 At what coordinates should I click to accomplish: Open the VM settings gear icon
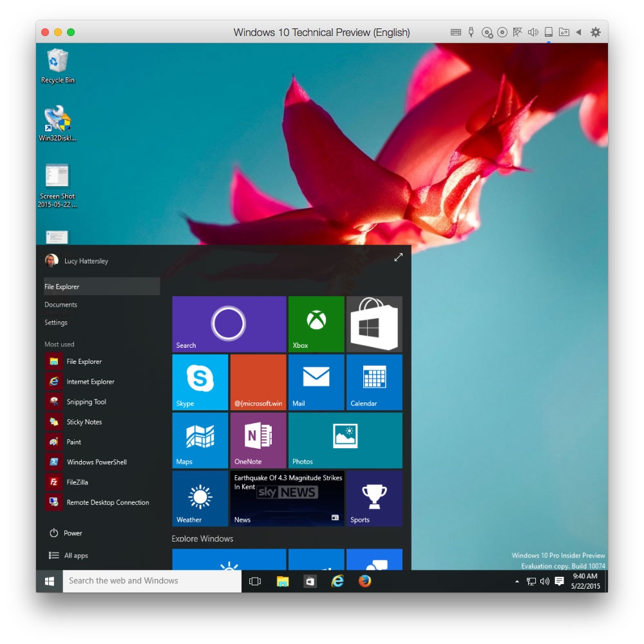pyautogui.click(x=596, y=32)
